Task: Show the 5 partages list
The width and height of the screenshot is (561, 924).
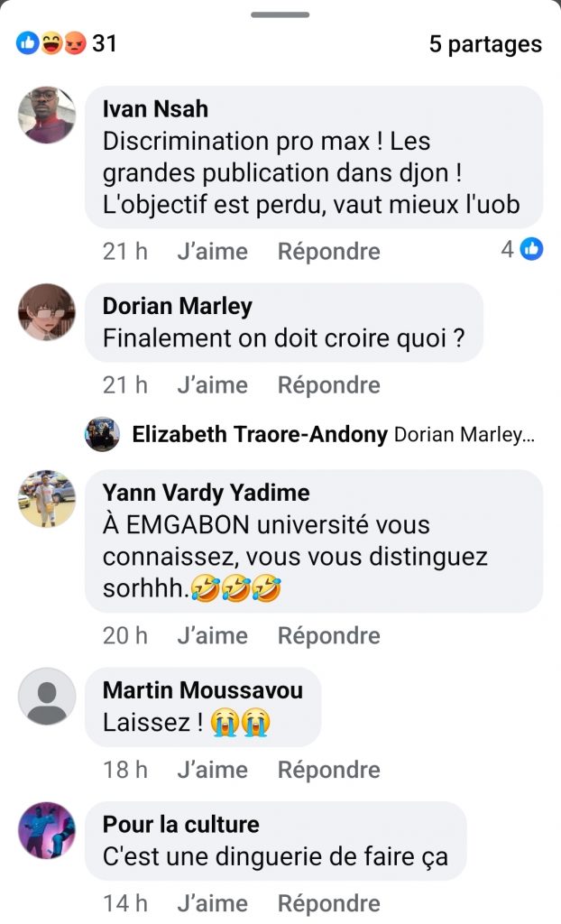Action: (x=485, y=44)
